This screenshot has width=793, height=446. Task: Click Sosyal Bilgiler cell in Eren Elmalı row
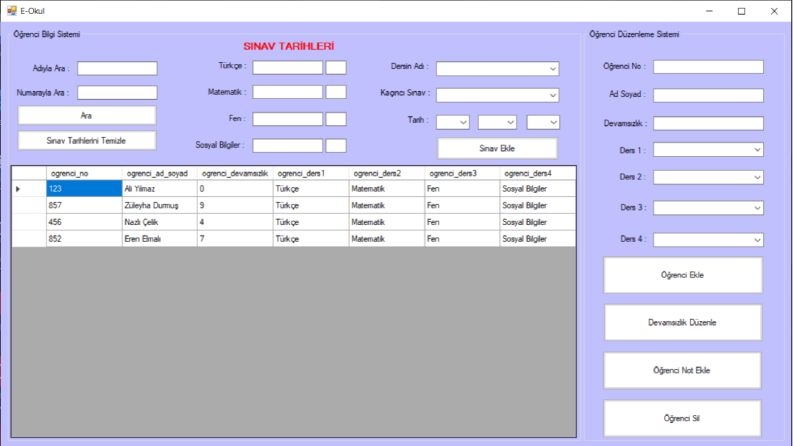pyautogui.click(x=538, y=239)
